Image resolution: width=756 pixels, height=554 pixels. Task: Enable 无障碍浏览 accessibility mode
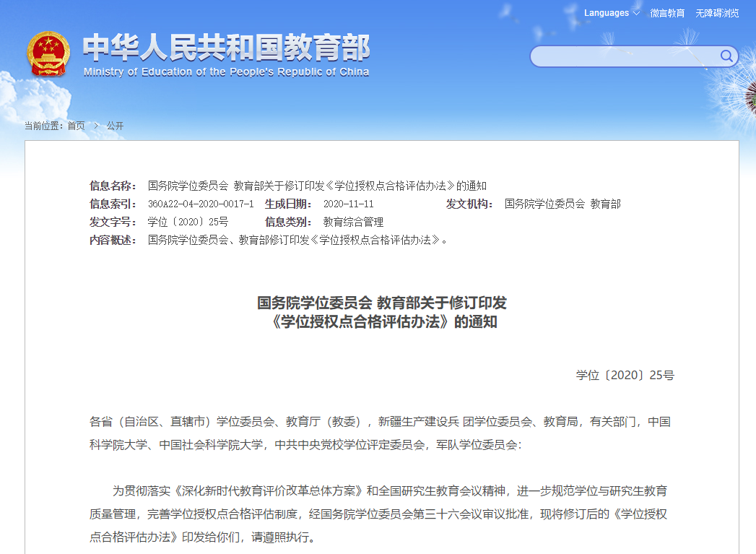tap(717, 13)
